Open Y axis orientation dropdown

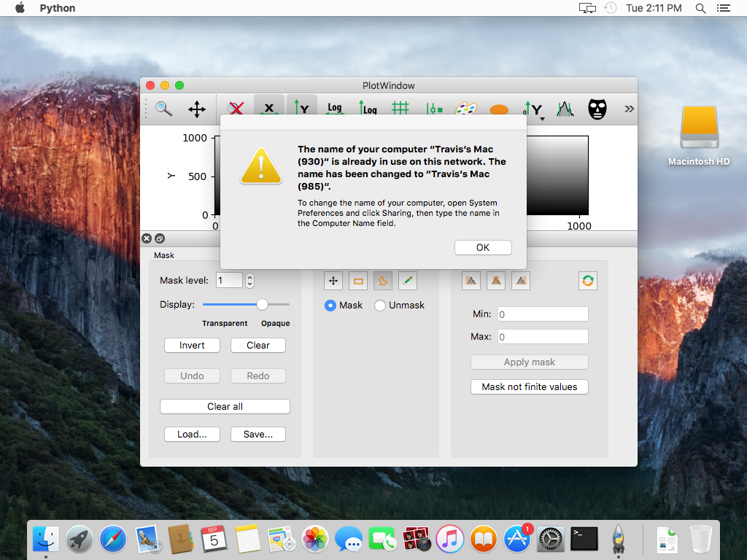coord(534,109)
